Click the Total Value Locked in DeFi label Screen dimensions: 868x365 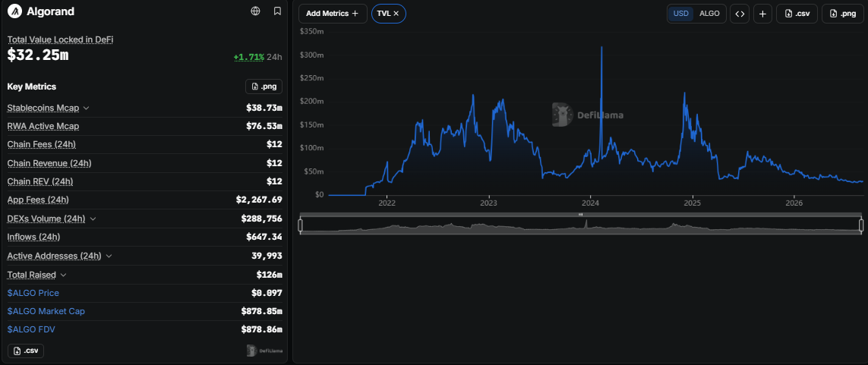[x=60, y=39]
